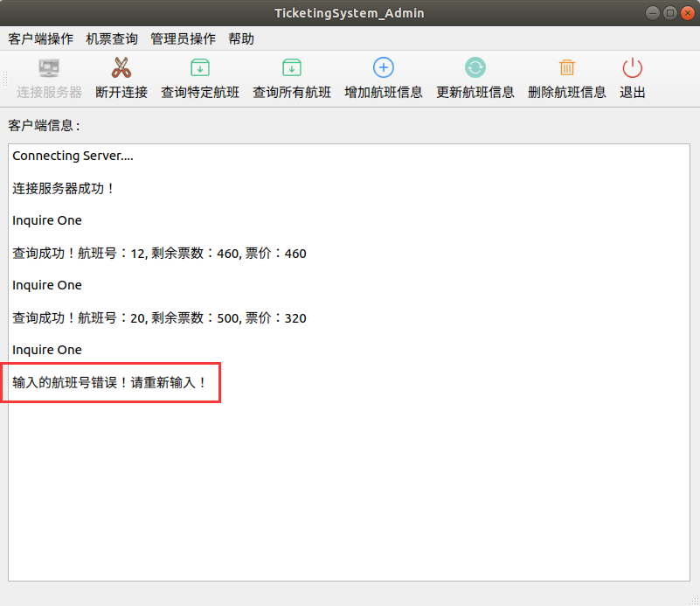700x606 pixels.
Task: Click the 查询特定航班 download-box icon
Action: pos(200,68)
